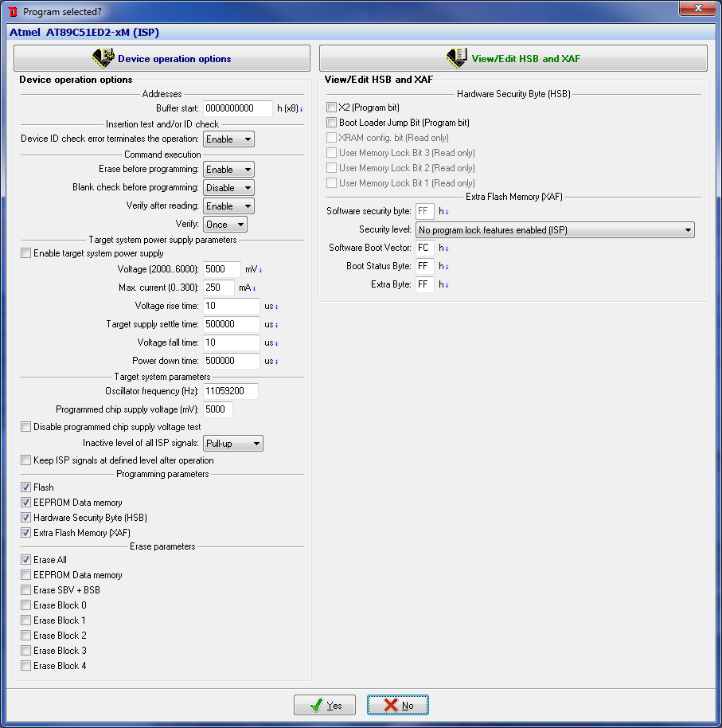Screen dimensions: 722x728
Task: Open the Security level dropdown
Action: click(555, 230)
